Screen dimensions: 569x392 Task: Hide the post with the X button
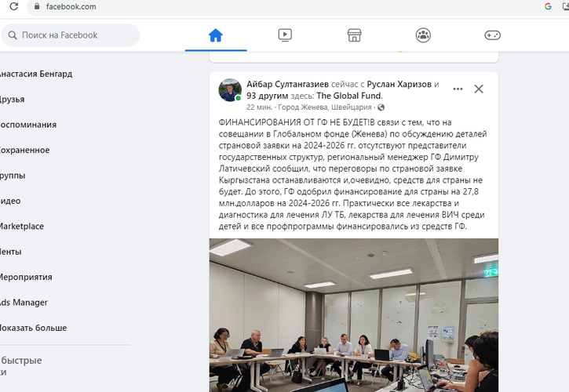coord(479,89)
